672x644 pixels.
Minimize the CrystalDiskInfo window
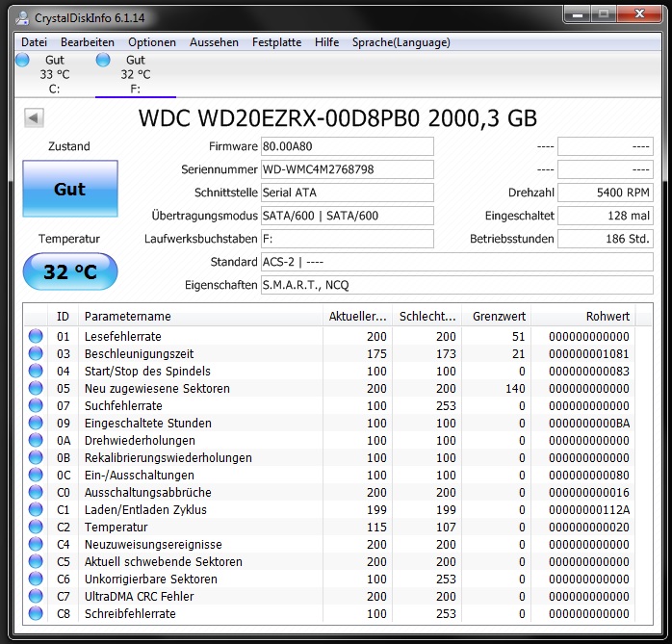578,15
